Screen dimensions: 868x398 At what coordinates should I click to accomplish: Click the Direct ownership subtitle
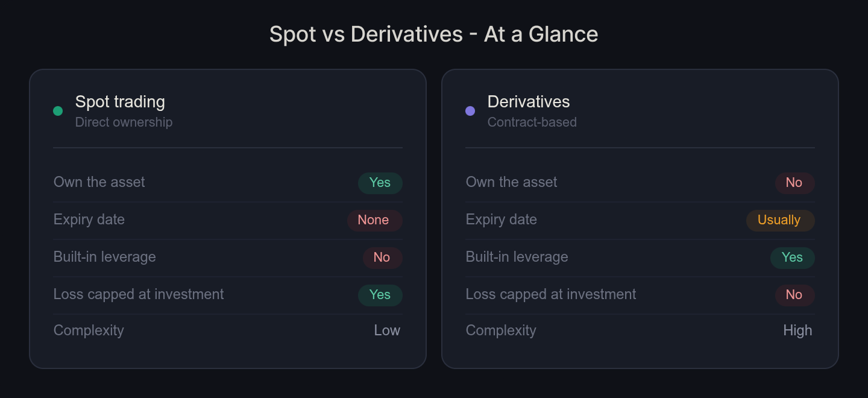click(x=124, y=122)
